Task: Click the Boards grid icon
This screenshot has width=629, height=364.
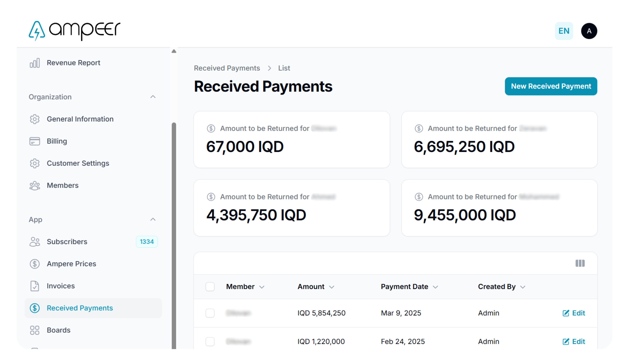Action: tap(35, 330)
